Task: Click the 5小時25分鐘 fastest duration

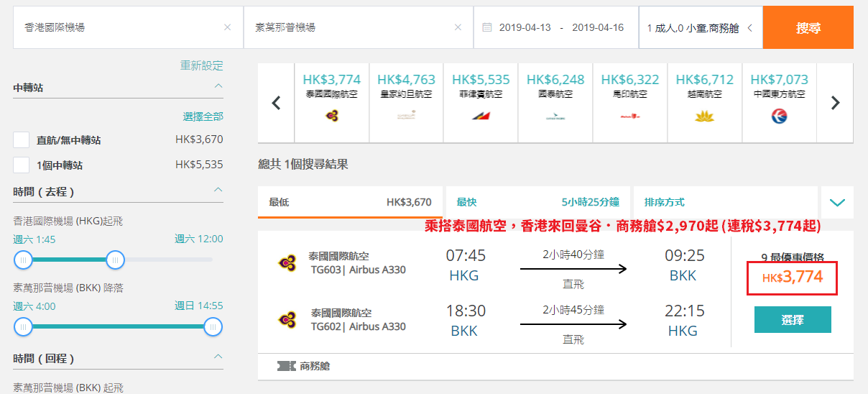Action: (x=590, y=203)
